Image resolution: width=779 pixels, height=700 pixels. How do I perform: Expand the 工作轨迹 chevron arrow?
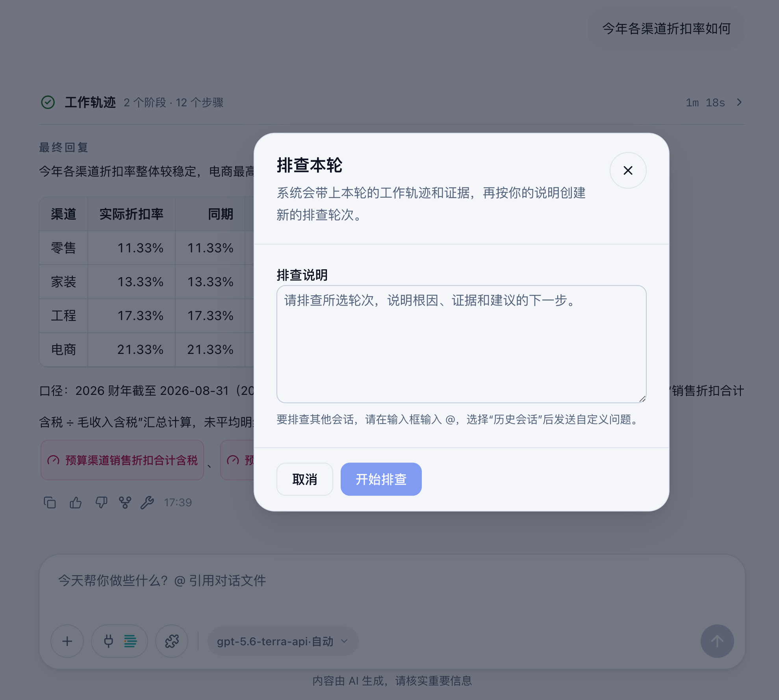739,102
